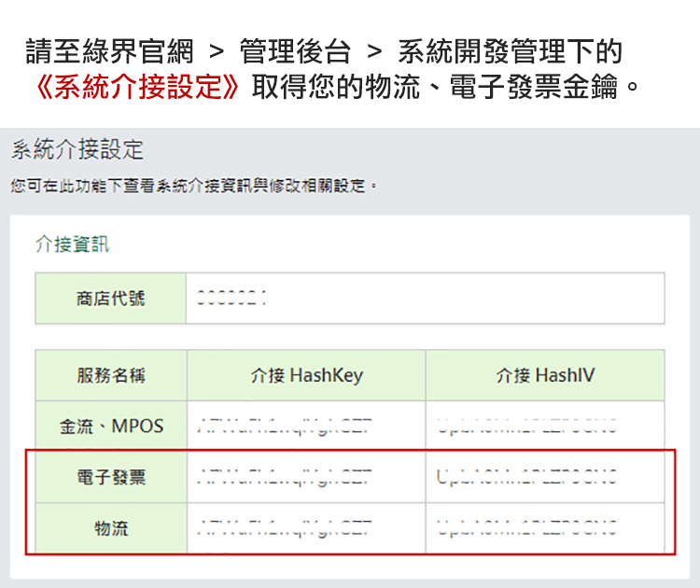
Task: Click the 系統介接設定 page heading
Action: [77, 149]
